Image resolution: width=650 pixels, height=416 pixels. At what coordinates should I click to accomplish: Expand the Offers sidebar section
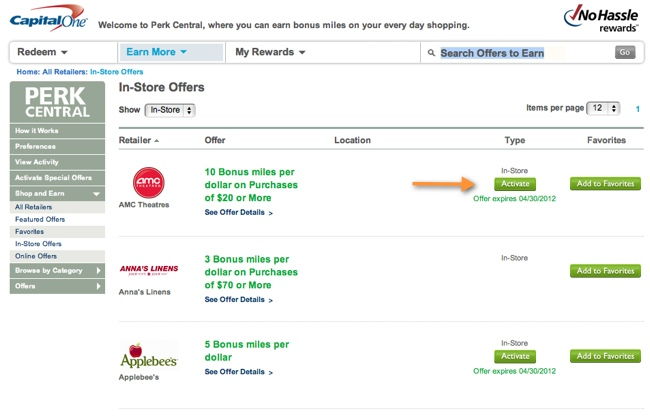click(x=57, y=286)
